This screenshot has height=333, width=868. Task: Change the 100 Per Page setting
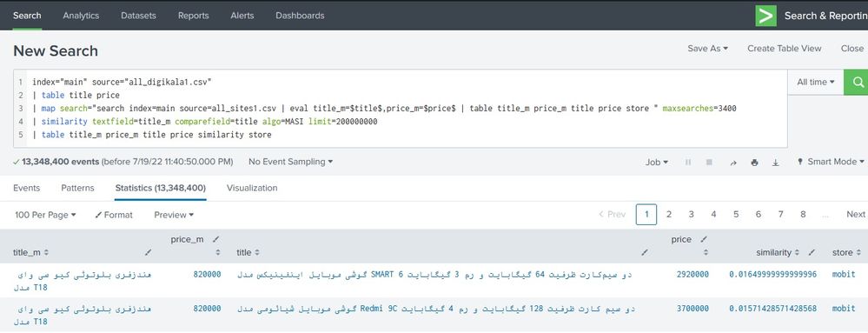[x=45, y=215]
